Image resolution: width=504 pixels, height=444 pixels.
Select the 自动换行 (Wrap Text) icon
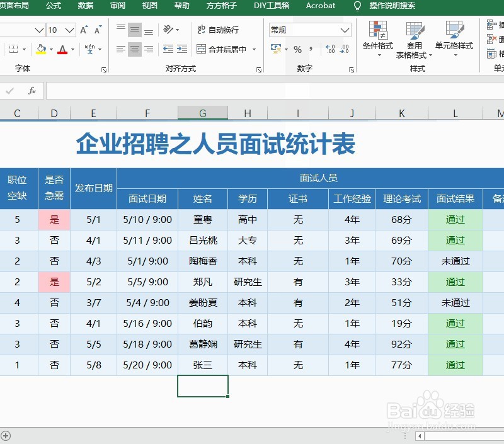click(200, 30)
